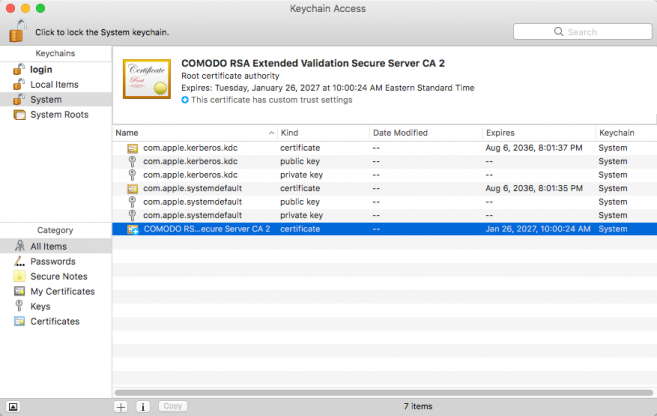
Task: Open item info with the i button
Action: (x=143, y=406)
